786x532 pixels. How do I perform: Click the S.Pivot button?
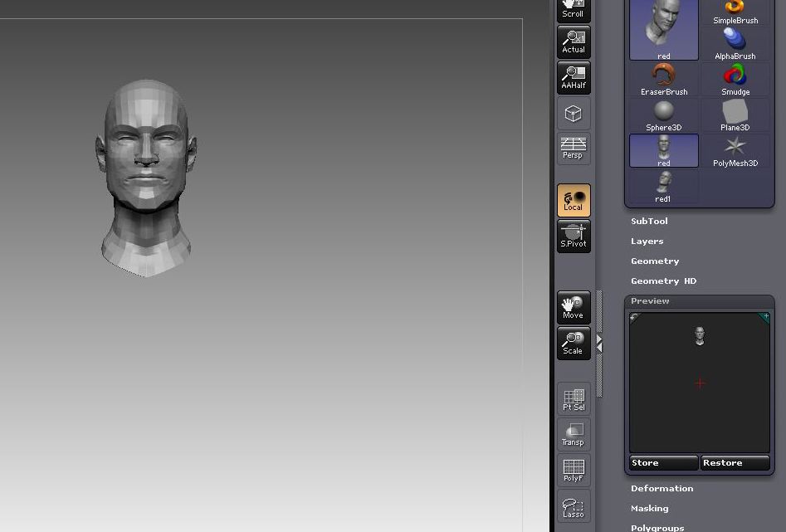(x=574, y=237)
